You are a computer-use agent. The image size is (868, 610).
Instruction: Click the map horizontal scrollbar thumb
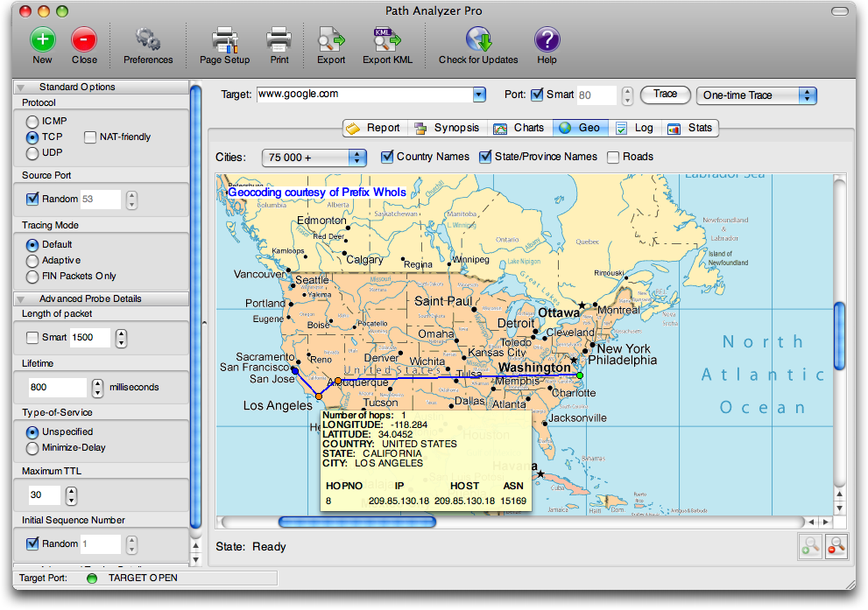coord(357,522)
